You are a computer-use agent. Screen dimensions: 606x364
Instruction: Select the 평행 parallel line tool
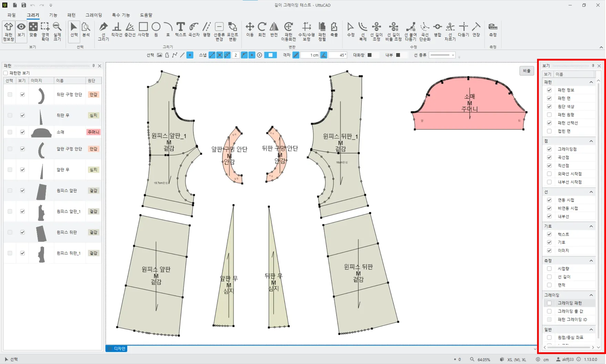[x=206, y=30]
